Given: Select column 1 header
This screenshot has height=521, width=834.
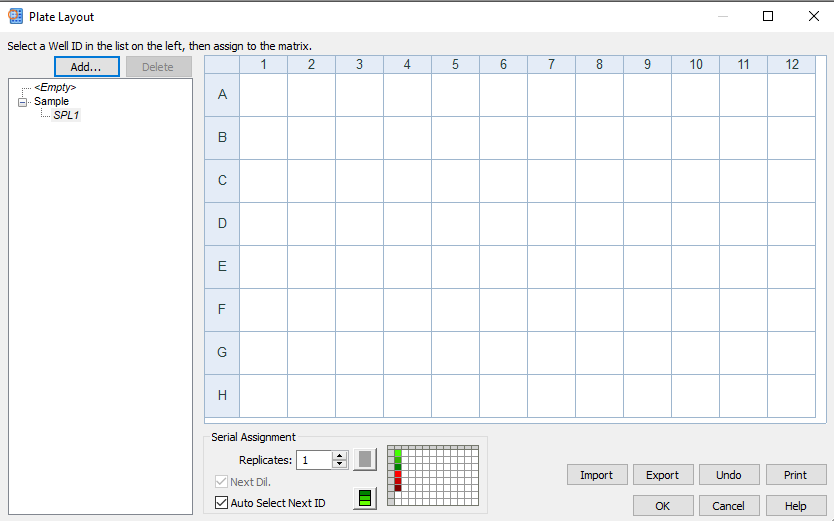Looking at the screenshot, I should (x=263, y=64).
